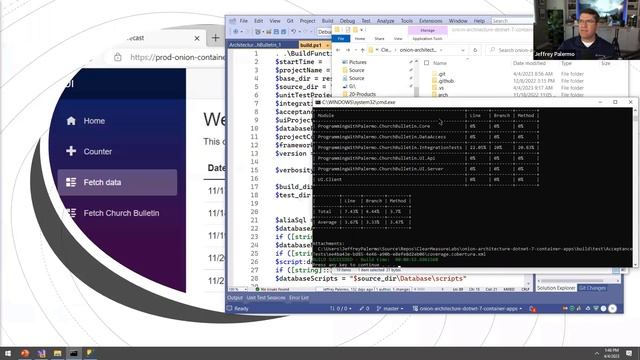Refresh the File Explorer folder

coord(475,50)
